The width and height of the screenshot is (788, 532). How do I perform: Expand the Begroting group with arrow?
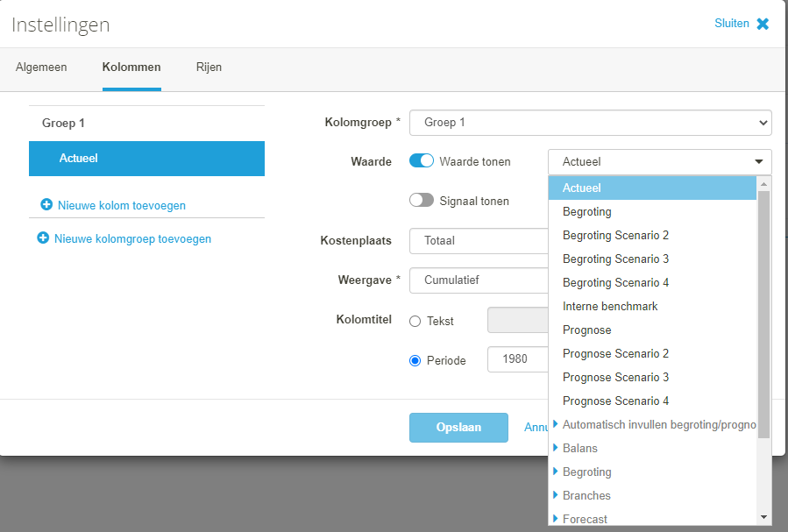tap(556, 472)
